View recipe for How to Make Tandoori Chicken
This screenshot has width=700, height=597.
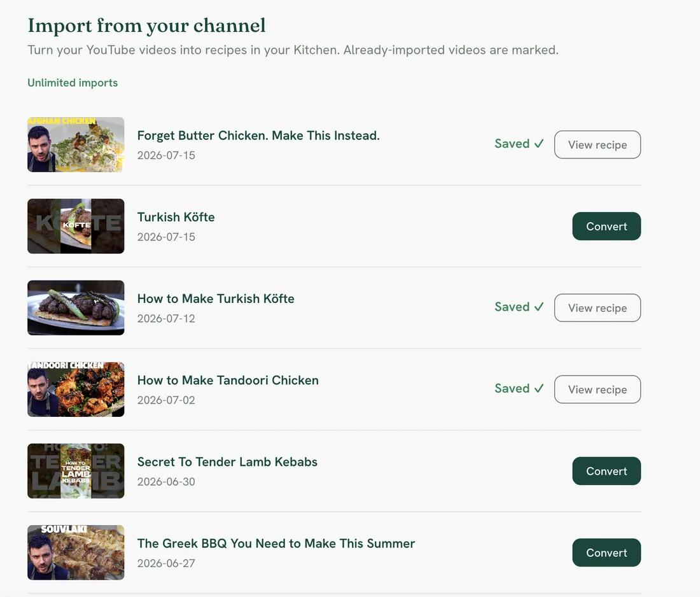point(598,390)
